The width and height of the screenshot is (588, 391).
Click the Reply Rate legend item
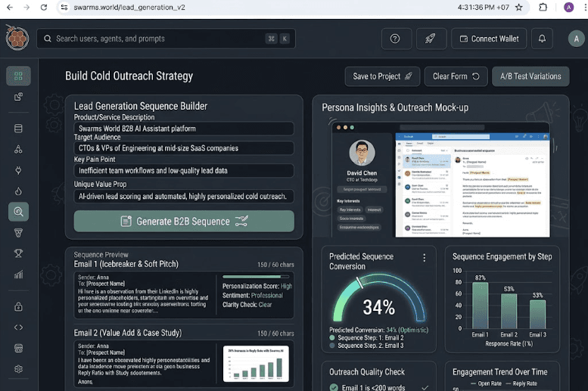click(521, 383)
